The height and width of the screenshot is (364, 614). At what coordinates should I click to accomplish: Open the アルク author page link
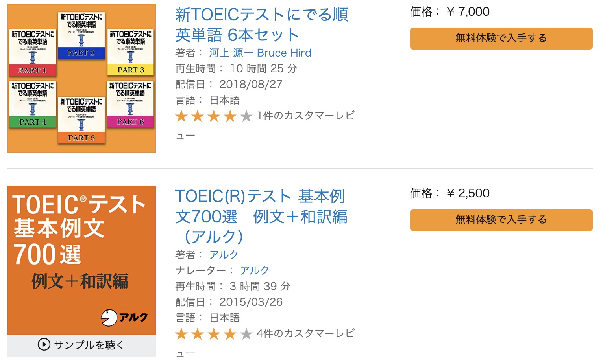[224, 254]
